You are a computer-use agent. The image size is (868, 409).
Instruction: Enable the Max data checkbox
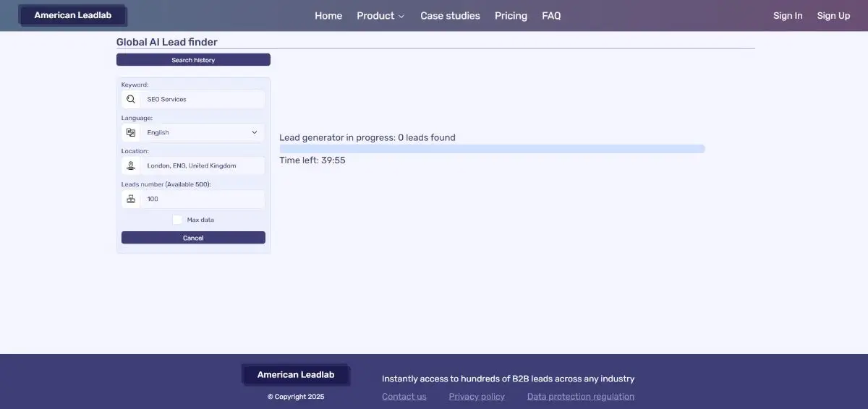click(177, 220)
